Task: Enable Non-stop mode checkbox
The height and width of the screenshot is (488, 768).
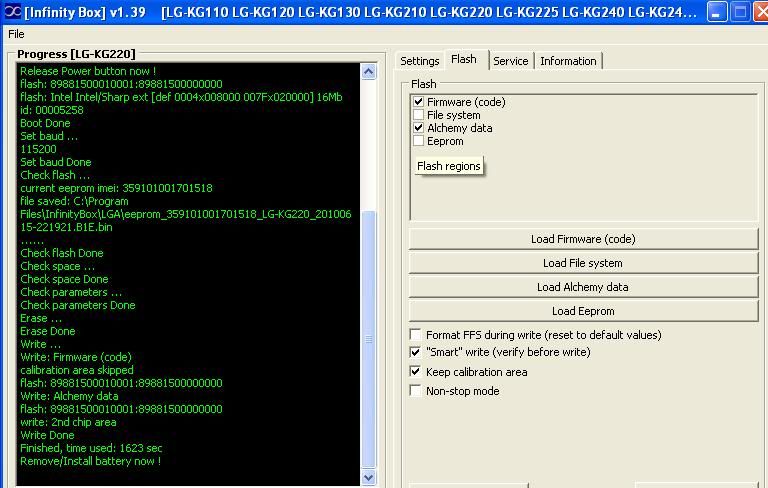Action: point(415,390)
